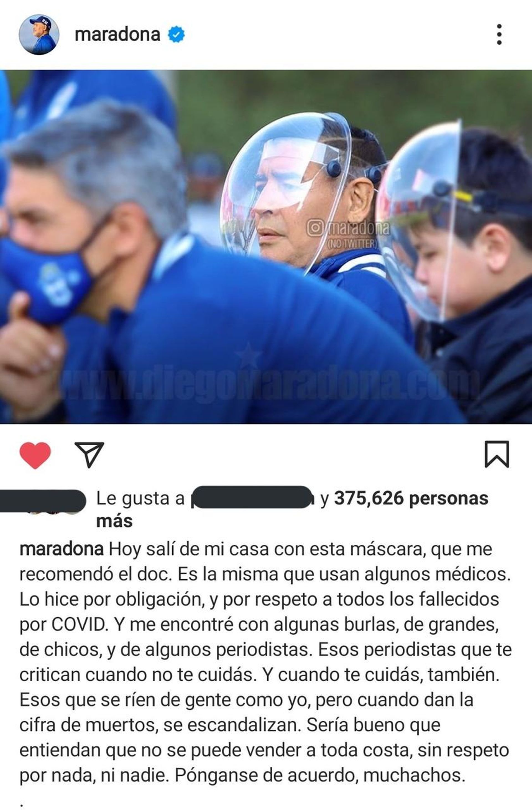Click the word 'más' under the likes

(x=114, y=522)
